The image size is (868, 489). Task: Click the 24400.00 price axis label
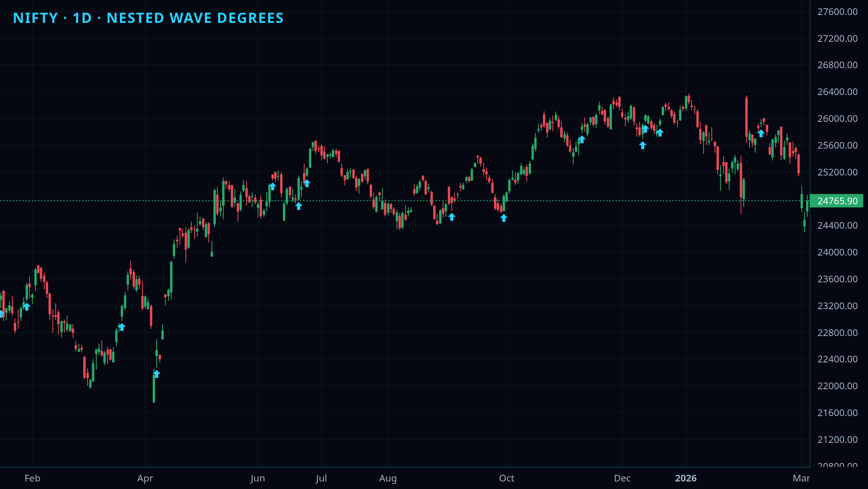(837, 226)
